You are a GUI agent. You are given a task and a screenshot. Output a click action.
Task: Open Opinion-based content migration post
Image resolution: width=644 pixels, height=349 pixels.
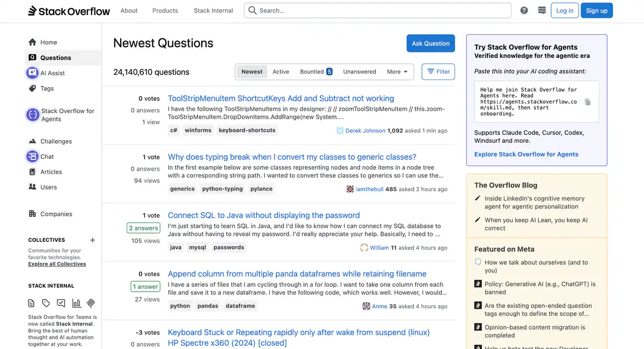click(535, 331)
